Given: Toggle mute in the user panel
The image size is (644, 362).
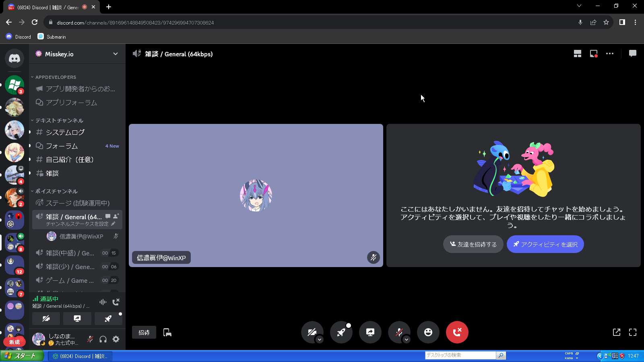Looking at the screenshot, I should point(90,339).
